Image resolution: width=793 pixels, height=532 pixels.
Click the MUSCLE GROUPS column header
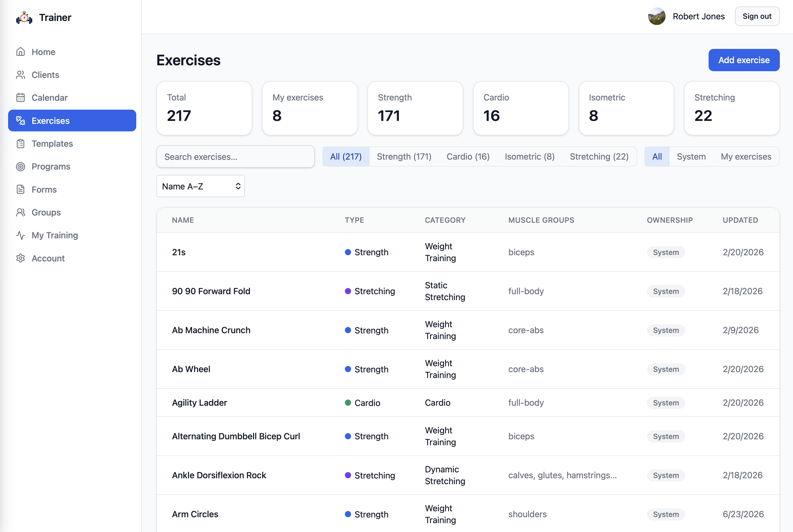click(541, 220)
